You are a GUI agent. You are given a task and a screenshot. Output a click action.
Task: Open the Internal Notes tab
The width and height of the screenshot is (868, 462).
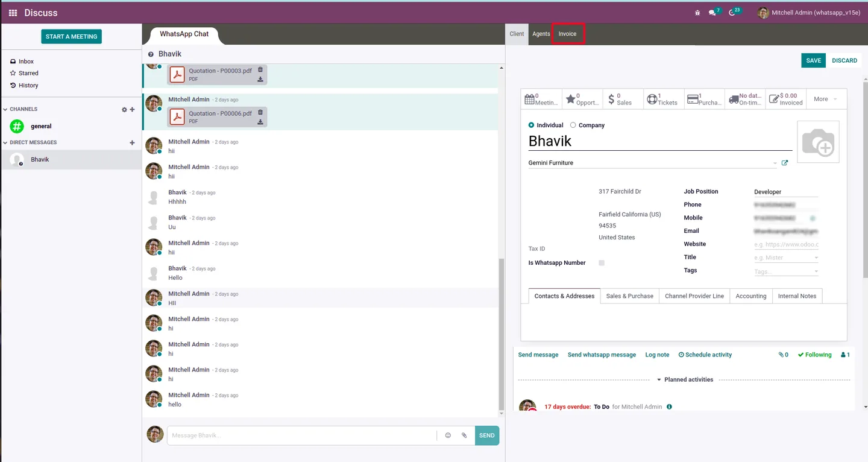point(797,296)
